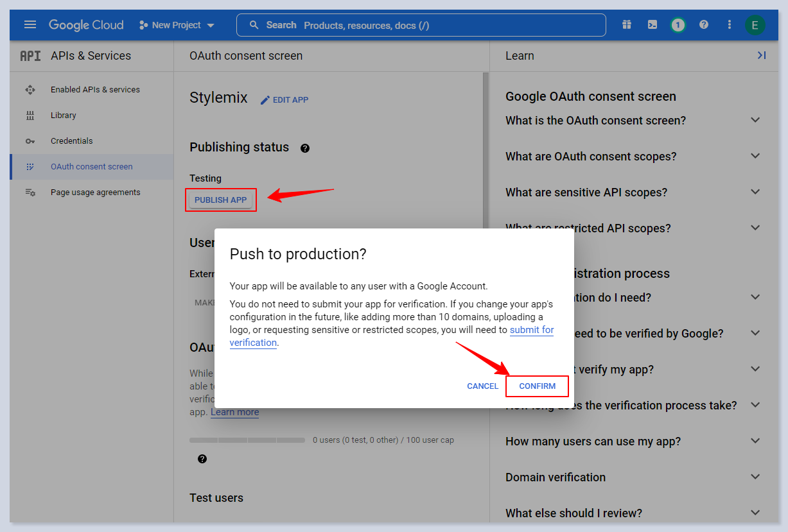Open the Learn more link
The height and width of the screenshot is (532, 788).
point(234,412)
